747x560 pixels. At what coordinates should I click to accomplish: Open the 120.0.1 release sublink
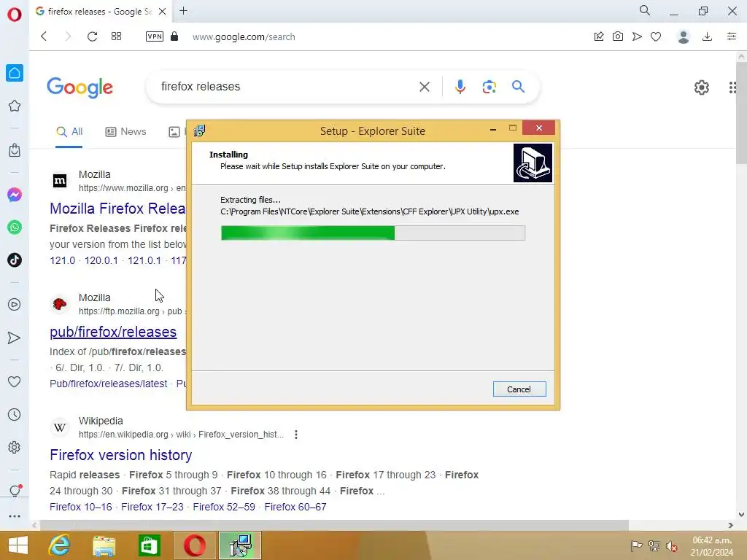pyautogui.click(x=101, y=260)
